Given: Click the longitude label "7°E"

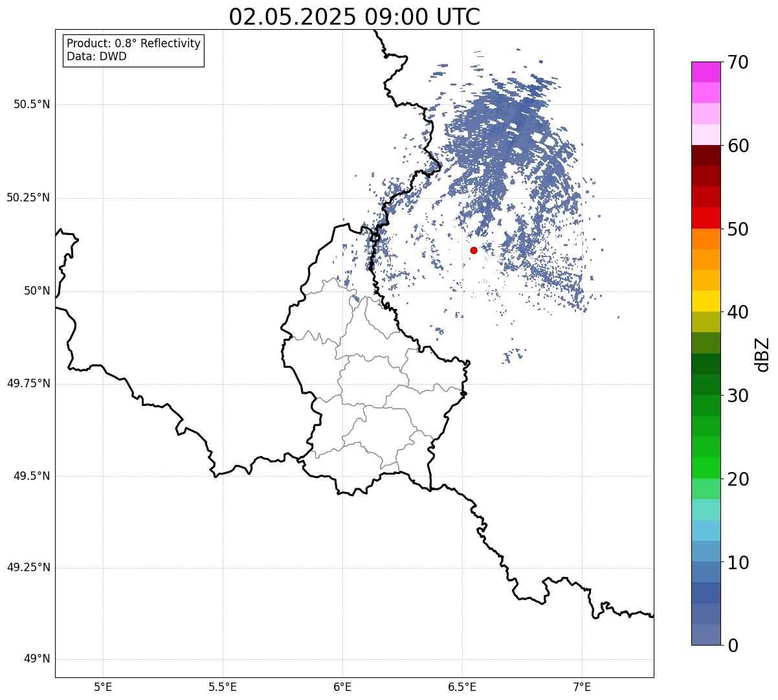Looking at the screenshot, I should [582, 687].
